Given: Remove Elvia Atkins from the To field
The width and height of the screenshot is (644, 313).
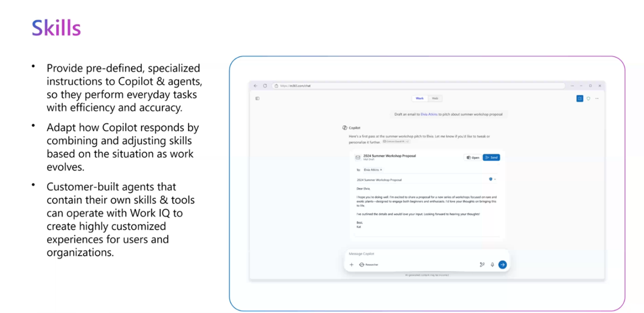Looking at the screenshot, I should [x=381, y=170].
